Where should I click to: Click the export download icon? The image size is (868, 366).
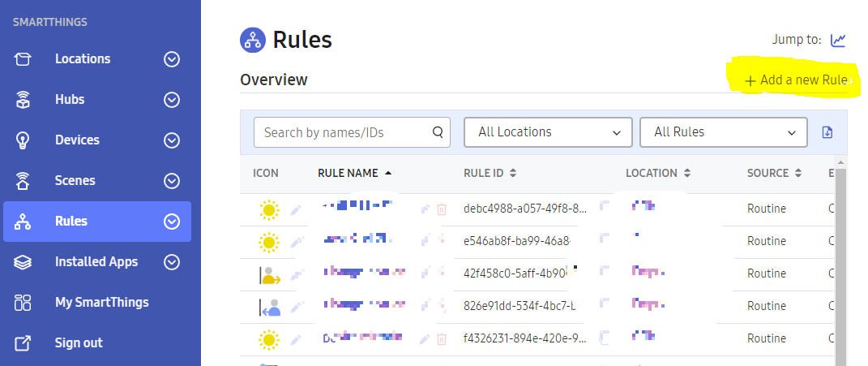827,132
